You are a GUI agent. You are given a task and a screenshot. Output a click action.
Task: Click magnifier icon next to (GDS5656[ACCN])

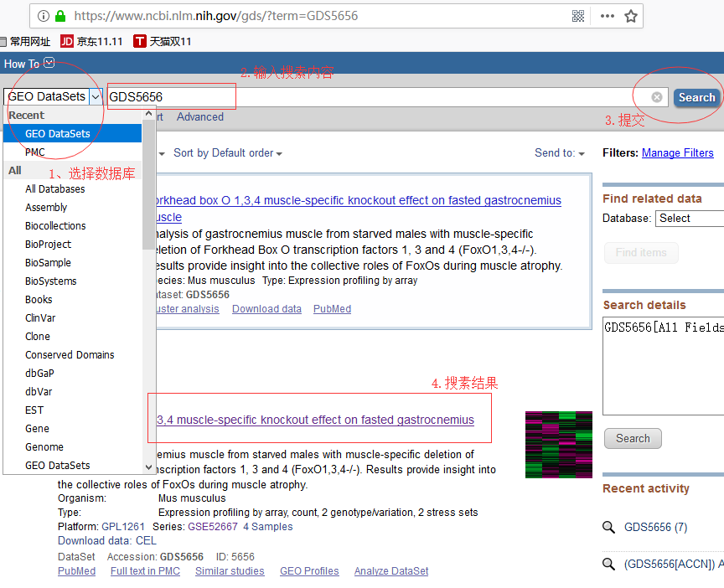[608, 564]
